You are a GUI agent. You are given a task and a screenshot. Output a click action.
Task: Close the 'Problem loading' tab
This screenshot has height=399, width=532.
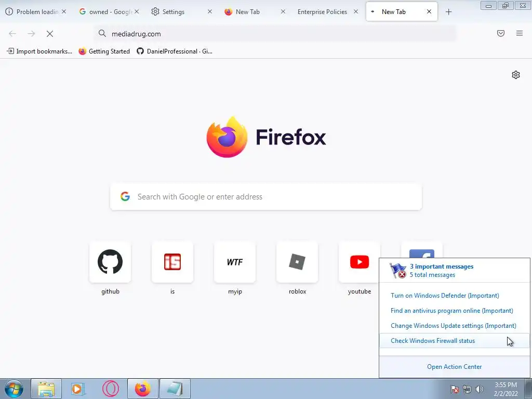pos(64,11)
